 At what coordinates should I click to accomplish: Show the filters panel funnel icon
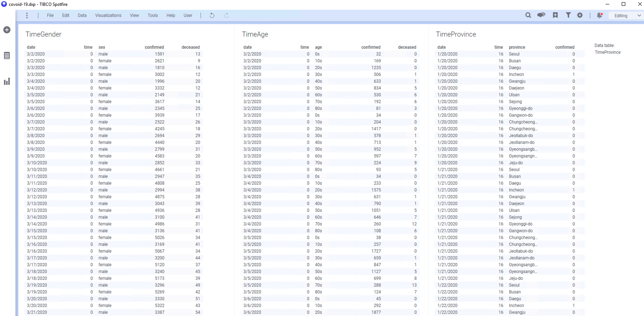tap(568, 15)
